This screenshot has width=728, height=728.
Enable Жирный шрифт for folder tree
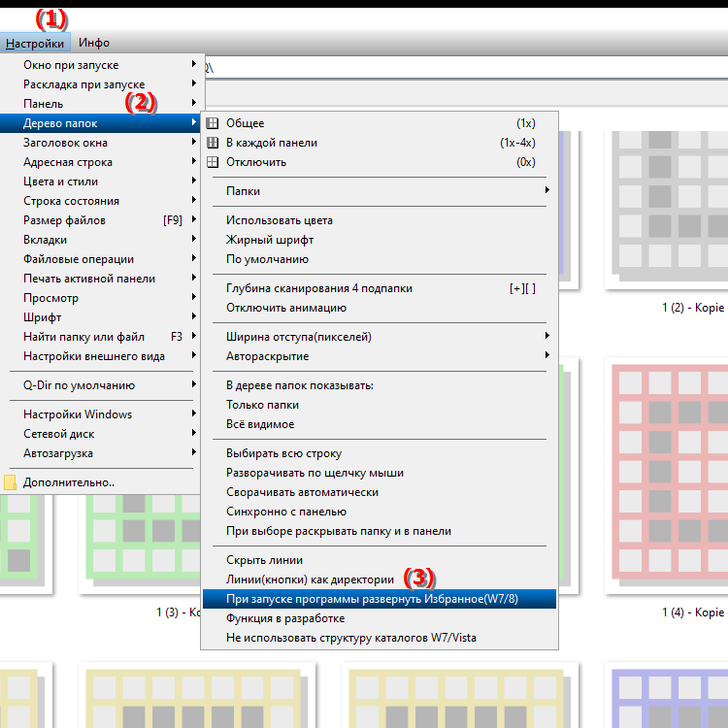[269, 240]
